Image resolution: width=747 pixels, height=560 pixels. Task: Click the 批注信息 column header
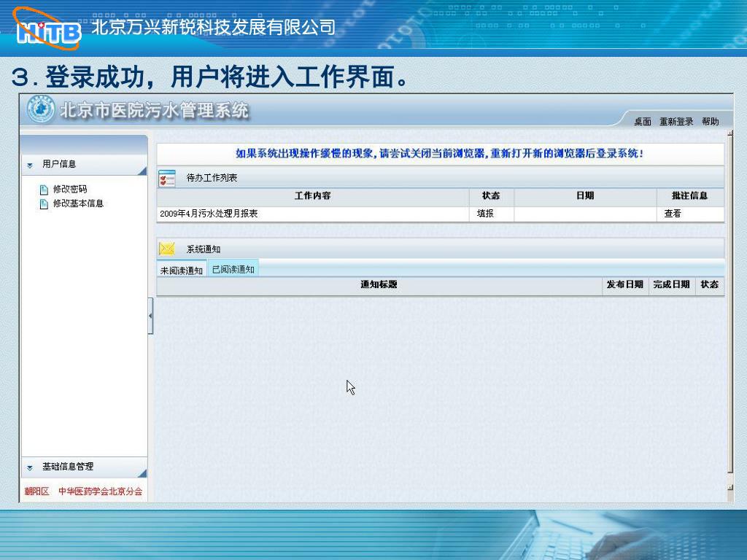(690, 195)
